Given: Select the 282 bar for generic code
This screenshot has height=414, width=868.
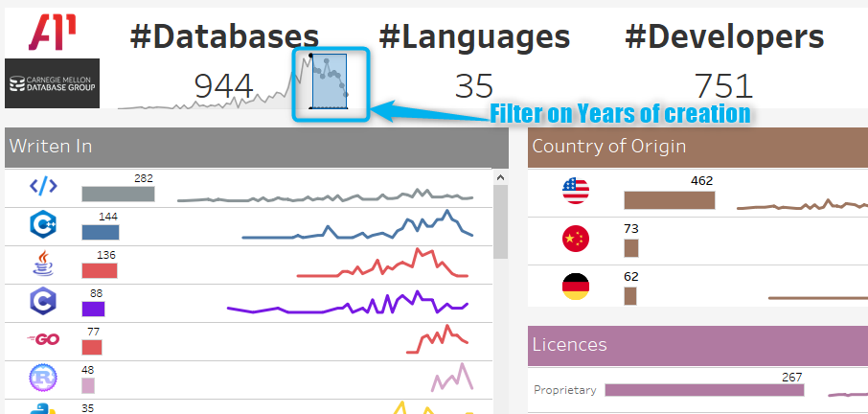Looking at the screenshot, I should point(118,194).
